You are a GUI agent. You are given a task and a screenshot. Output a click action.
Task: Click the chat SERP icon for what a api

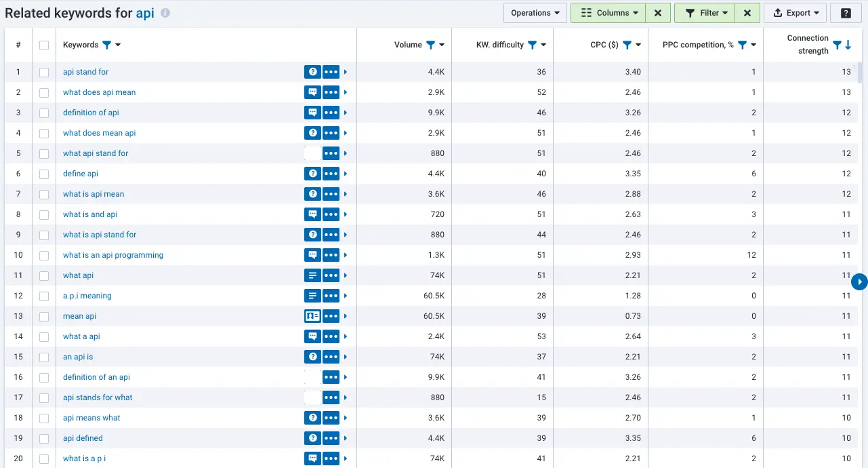[312, 336]
